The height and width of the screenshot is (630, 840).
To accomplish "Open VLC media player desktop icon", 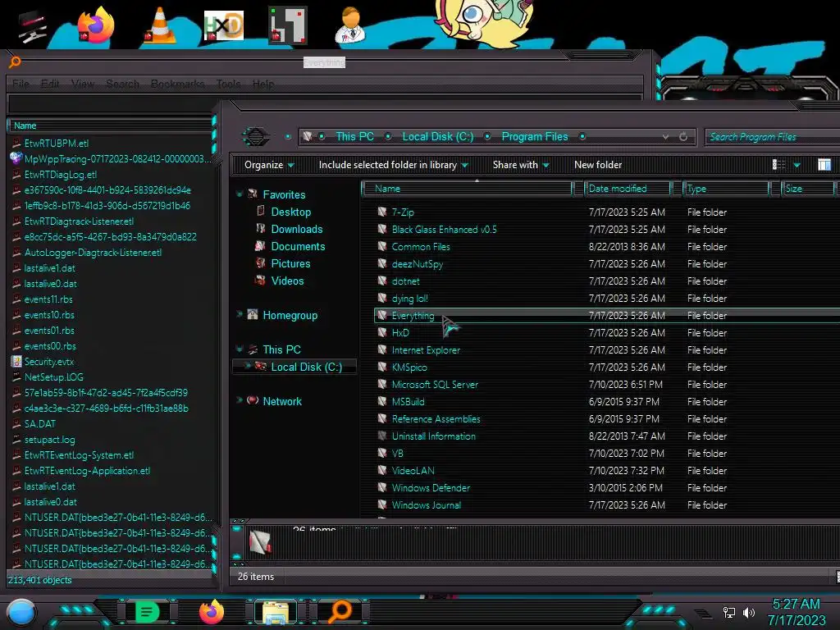I will point(160,25).
